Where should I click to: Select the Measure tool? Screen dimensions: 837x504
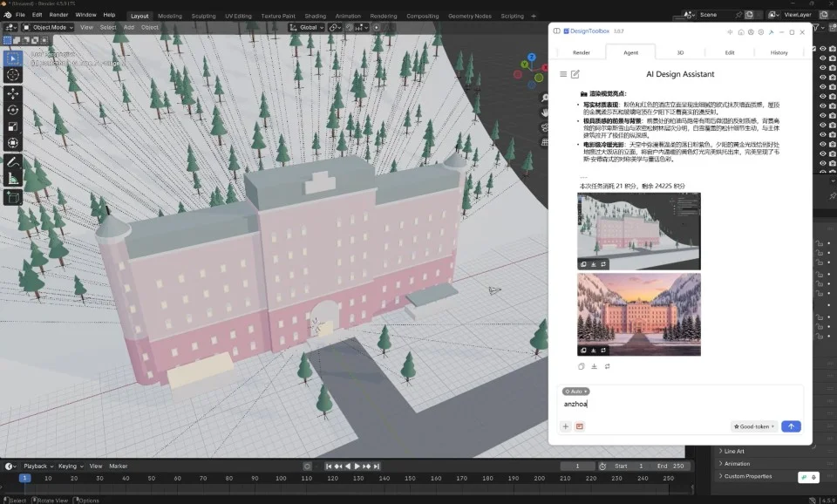[x=13, y=179]
